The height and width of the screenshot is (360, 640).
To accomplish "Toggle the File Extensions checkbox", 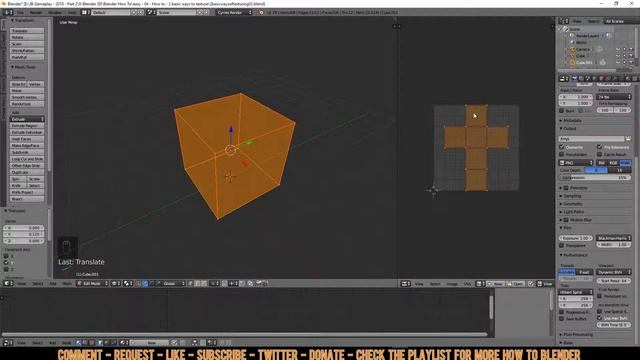I will coord(600,147).
